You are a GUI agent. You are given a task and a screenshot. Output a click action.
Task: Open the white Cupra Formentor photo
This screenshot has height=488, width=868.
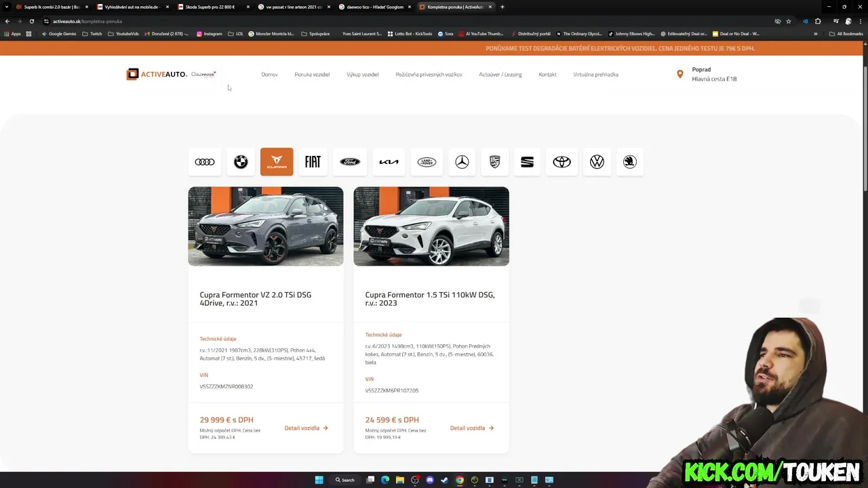(x=431, y=226)
